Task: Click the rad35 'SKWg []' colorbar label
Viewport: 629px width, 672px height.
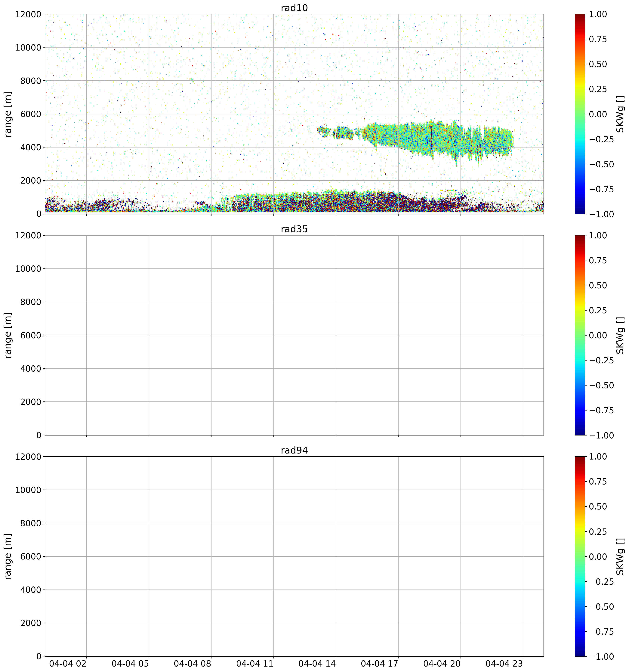Action: pyautogui.click(x=620, y=335)
